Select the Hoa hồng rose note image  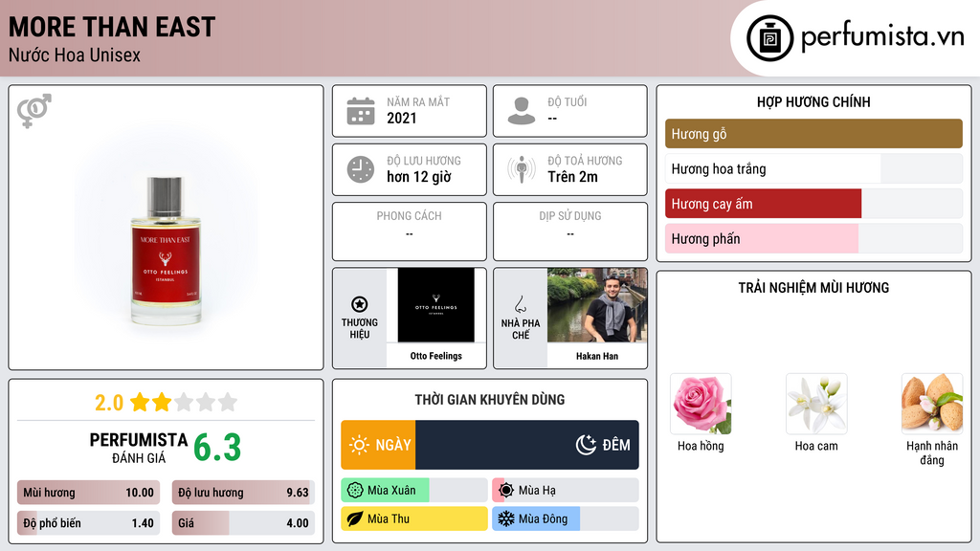[701, 405]
